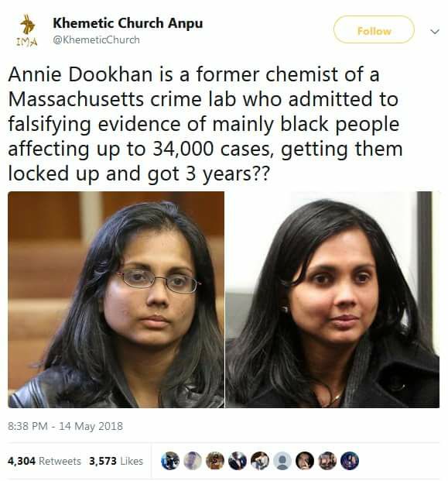Click the second liker avatar icon
The image size is (448, 481).
193,461
